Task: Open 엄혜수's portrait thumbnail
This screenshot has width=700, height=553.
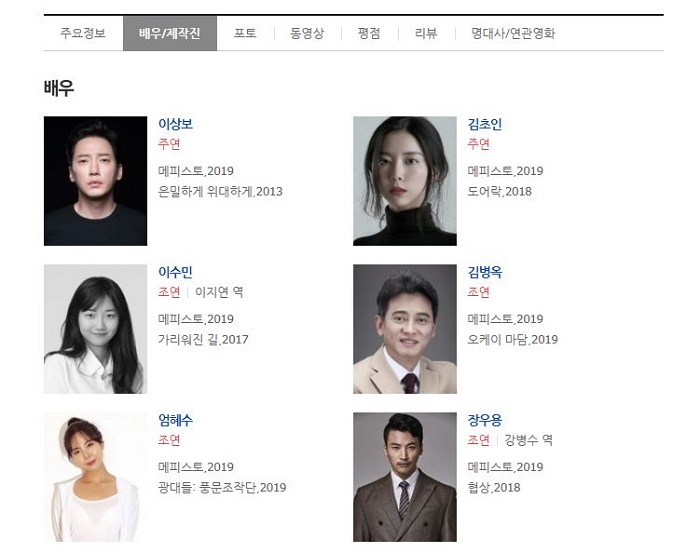Action: (96, 477)
